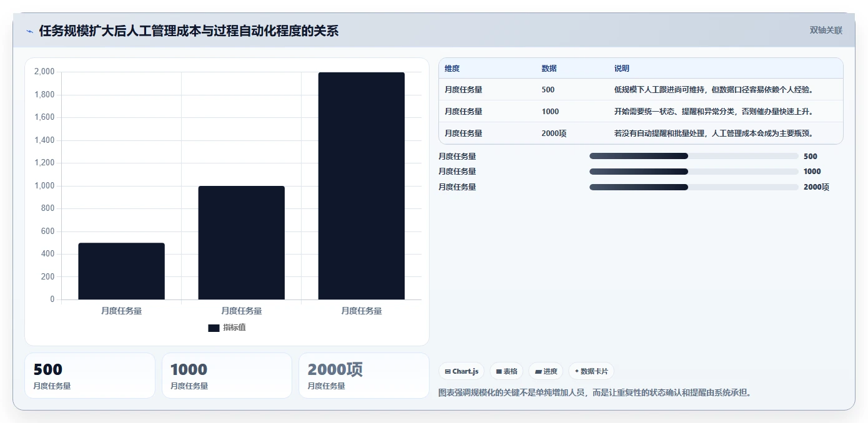Click the 1,400 y-axis tick label
Screen dimensions: 868x423
point(44,140)
